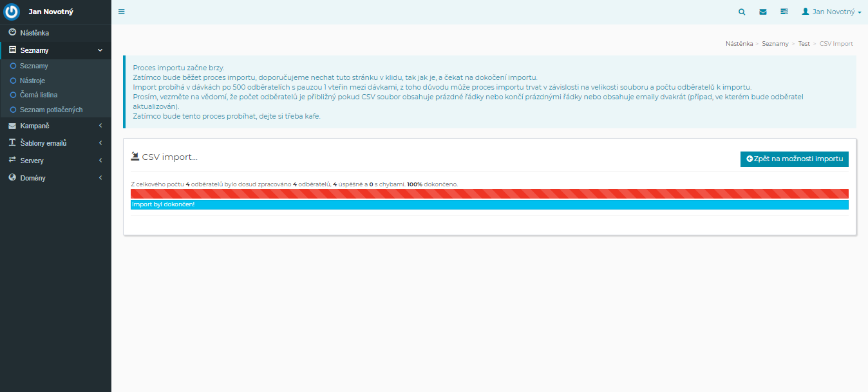This screenshot has width=868, height=392.
Task: Click the Kampaně envelope icon in sidebar
Action: tap(12, 126)
